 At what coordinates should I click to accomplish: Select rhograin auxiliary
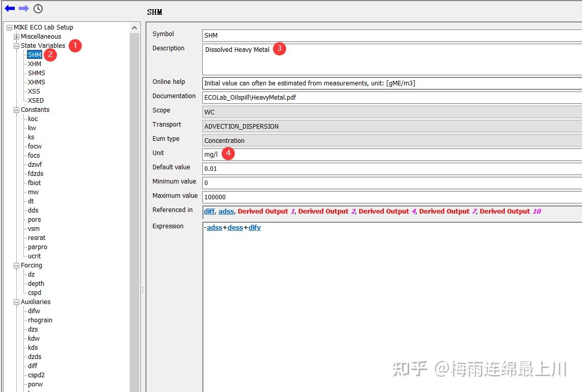[40, 320]
